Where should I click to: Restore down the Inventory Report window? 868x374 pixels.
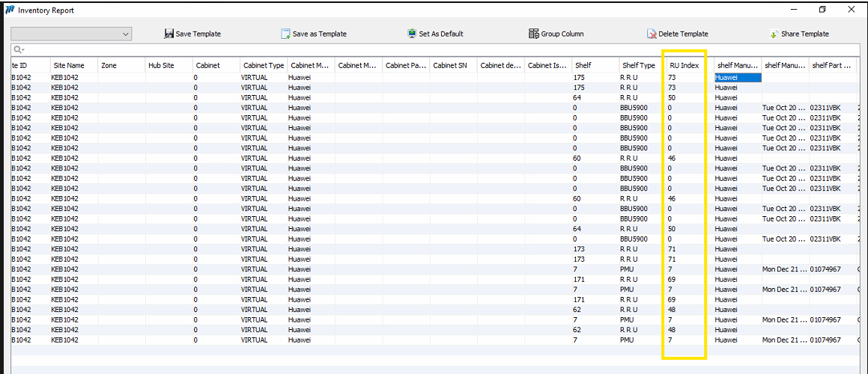[822, 10]
